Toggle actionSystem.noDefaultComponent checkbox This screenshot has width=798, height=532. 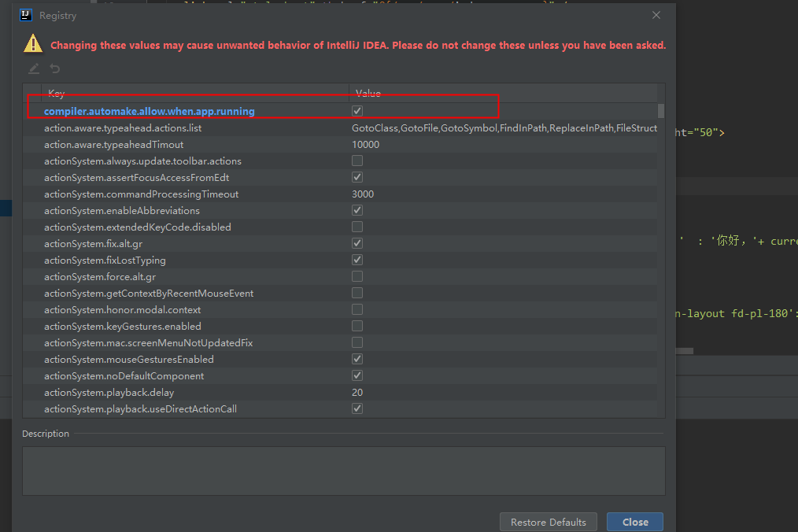coord(357,375)
